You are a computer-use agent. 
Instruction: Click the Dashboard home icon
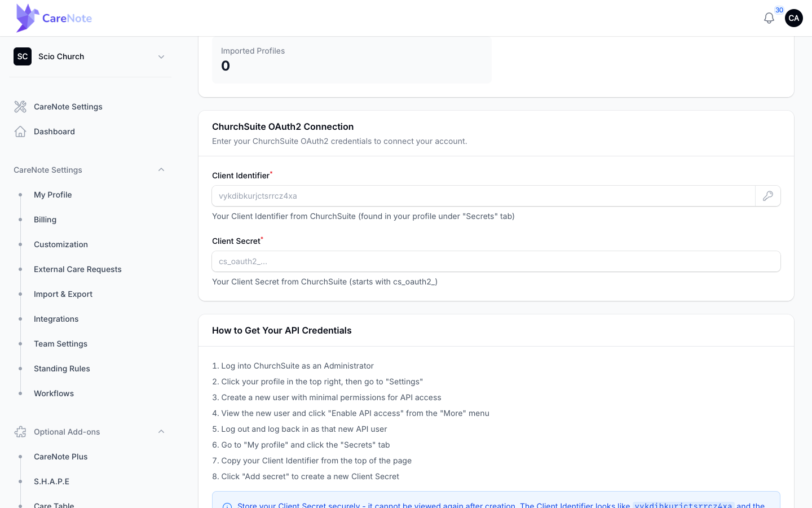(20, 132)
